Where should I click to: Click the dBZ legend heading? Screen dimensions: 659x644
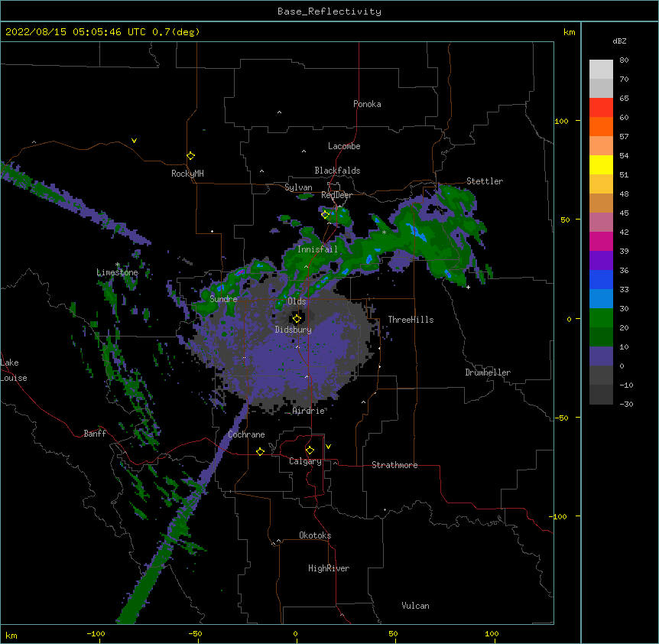tap(619, 41)
